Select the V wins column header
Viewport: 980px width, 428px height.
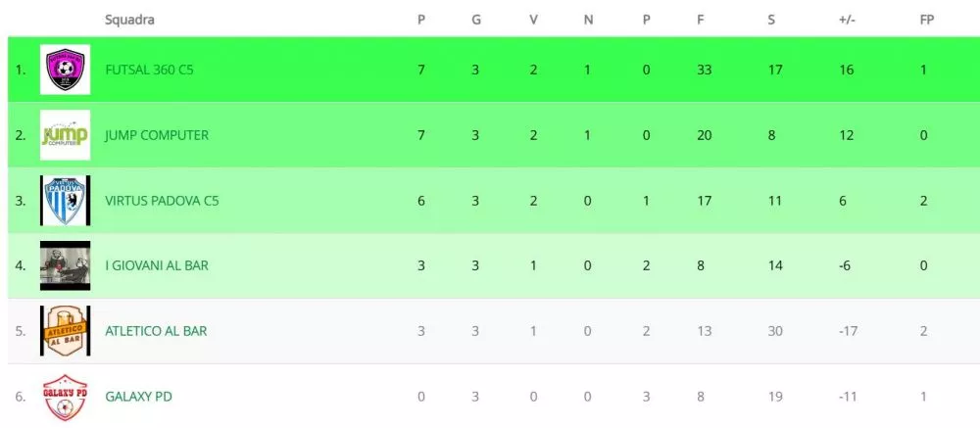pos(533,20)
